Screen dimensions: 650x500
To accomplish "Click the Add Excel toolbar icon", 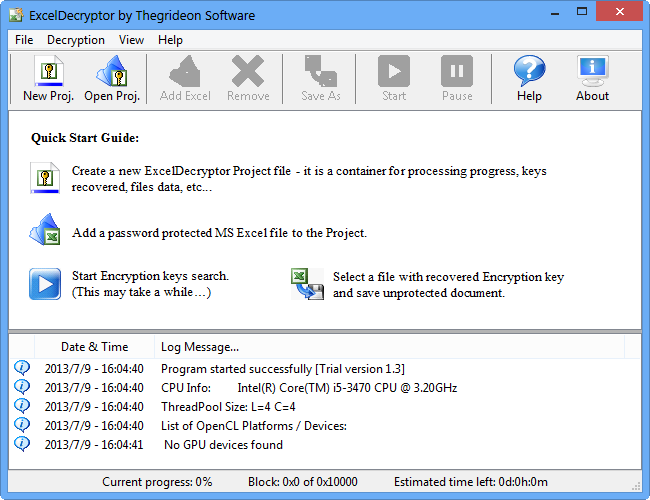I will point(185,78).
